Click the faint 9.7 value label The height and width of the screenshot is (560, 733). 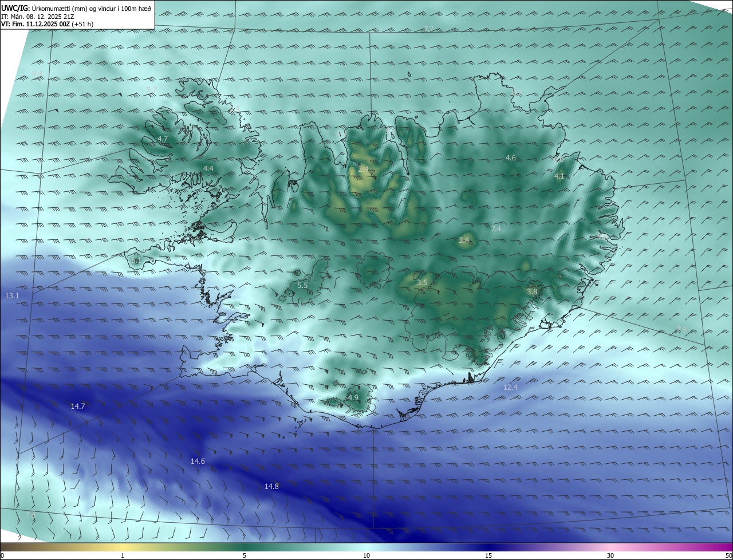pyautogui.click(x=151, y=89)
